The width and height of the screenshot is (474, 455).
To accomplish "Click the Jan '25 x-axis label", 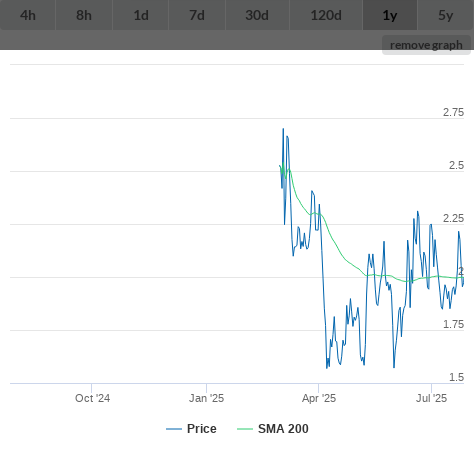I will coord(207,398).
